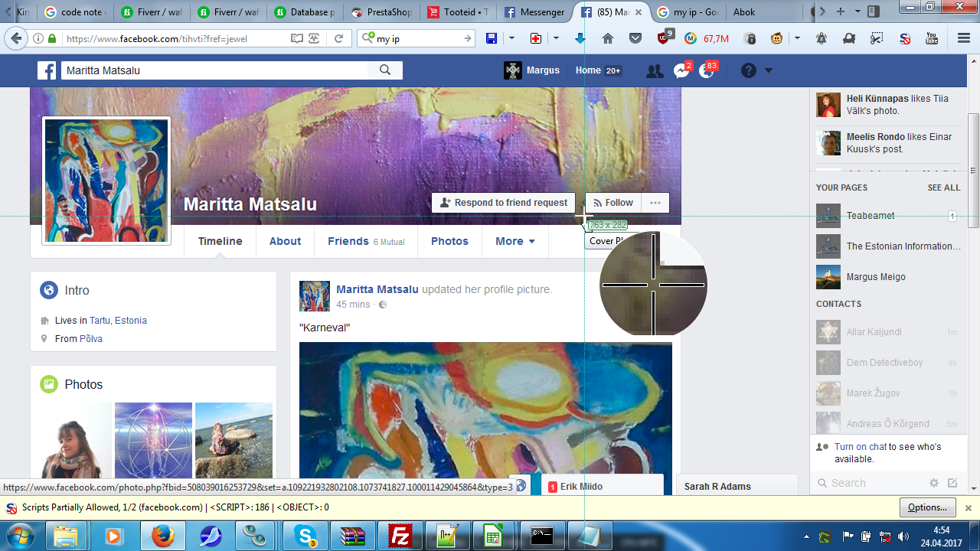Expand the Facebook account dropdown arrow
The image size is (980, 551).
coord(769,70)
